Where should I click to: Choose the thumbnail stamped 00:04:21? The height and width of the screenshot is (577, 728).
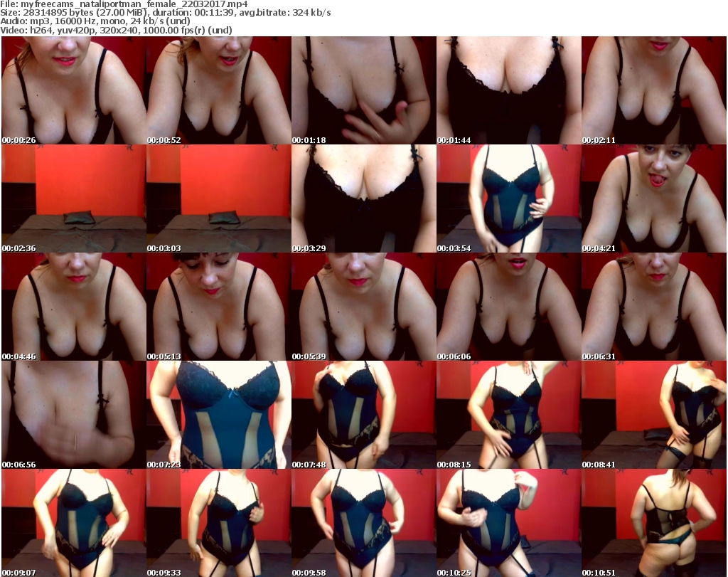tap(654, 198)
